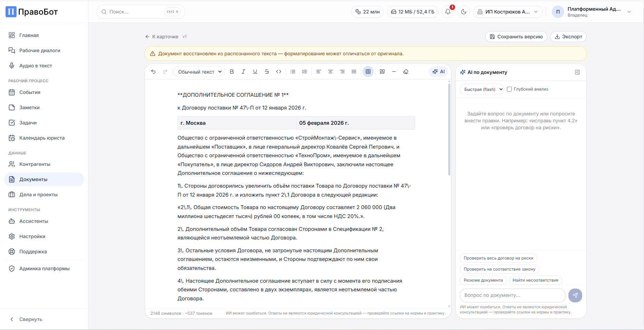Toggle italic formatting
The height and width of the screenshot is (330, 644).
click(x=243, y=72)
